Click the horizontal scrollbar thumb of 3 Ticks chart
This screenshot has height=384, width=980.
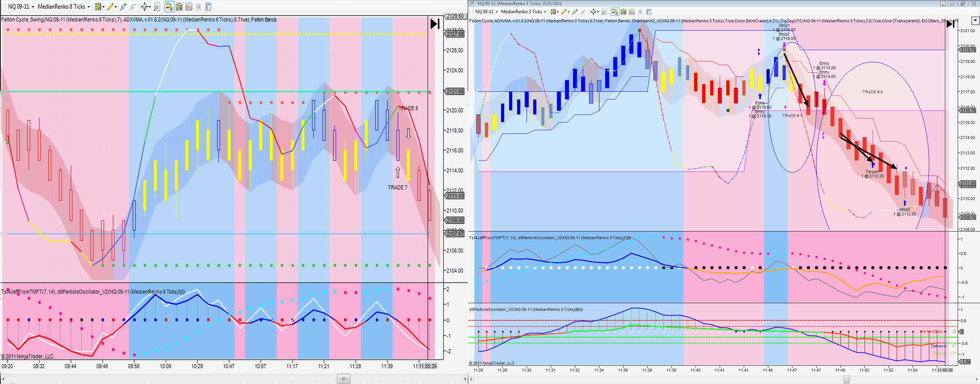point(847,380)
